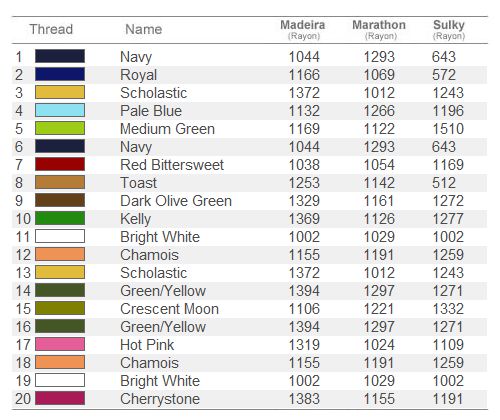Image resolution: width=500 pixels, height=420 pixels.
Task: Select the Bright White swatch in row 11
Action: coord(60,236)
